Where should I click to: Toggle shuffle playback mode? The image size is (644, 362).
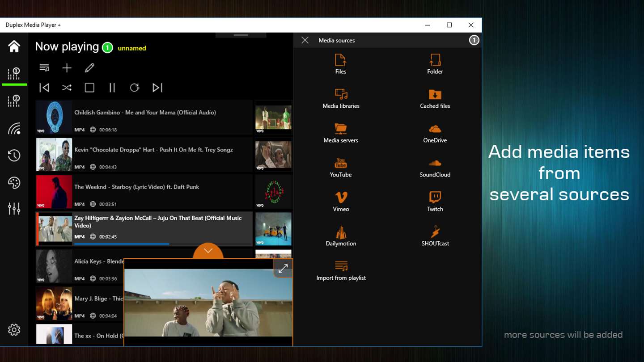coord(67,88)
